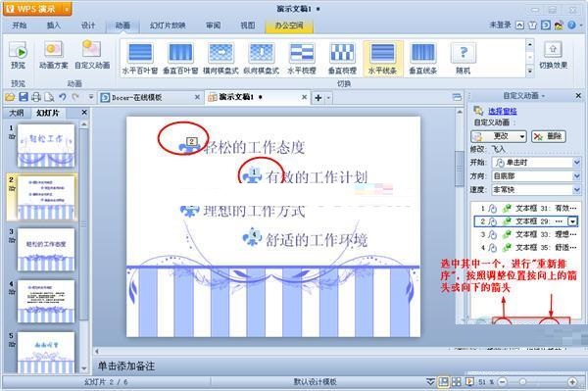This screenshot has height=391, width=588.
Task: Click the 删除 delete animation button
Action: [549, 136]
